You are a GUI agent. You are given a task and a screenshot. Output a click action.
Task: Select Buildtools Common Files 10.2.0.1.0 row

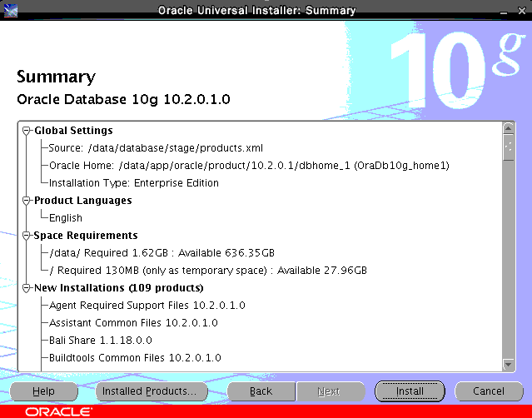pyautogui.click(x=135, y=357)
